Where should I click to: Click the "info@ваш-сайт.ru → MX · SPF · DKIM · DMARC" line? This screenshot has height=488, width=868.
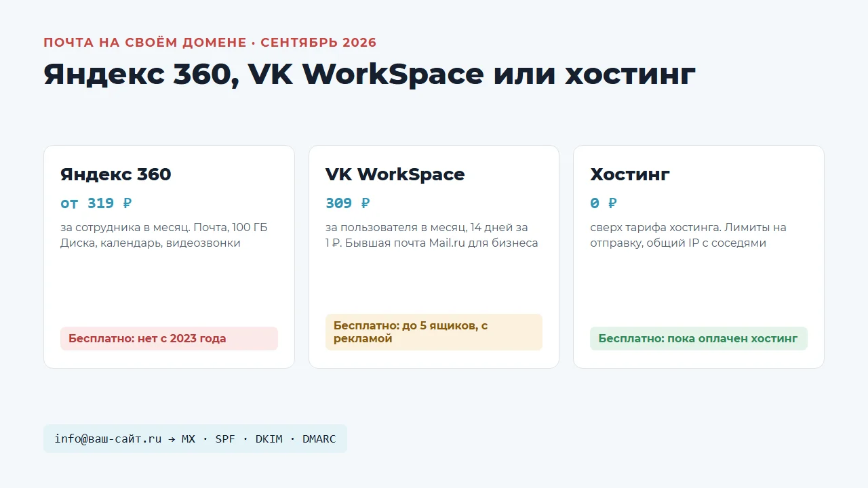[195, 439]
